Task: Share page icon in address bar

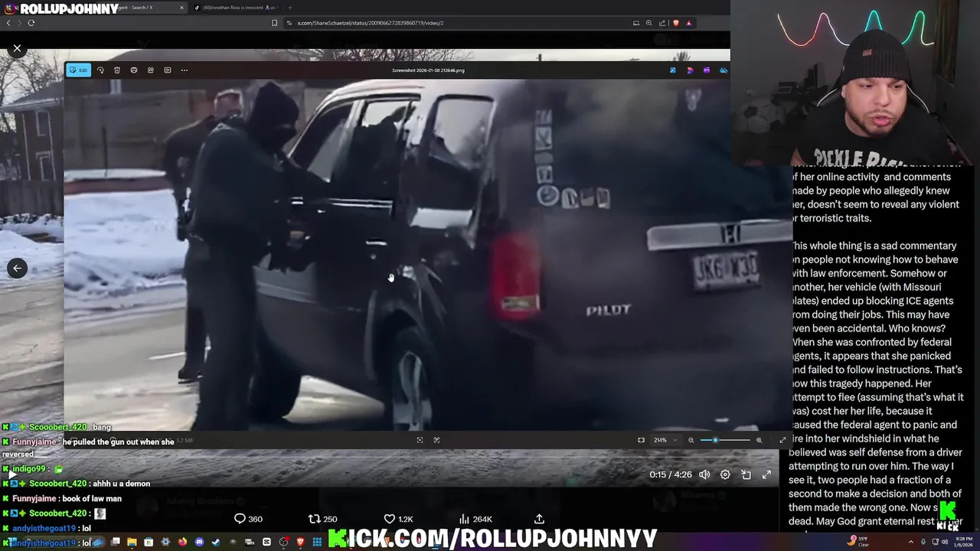Action: (662, 23)
